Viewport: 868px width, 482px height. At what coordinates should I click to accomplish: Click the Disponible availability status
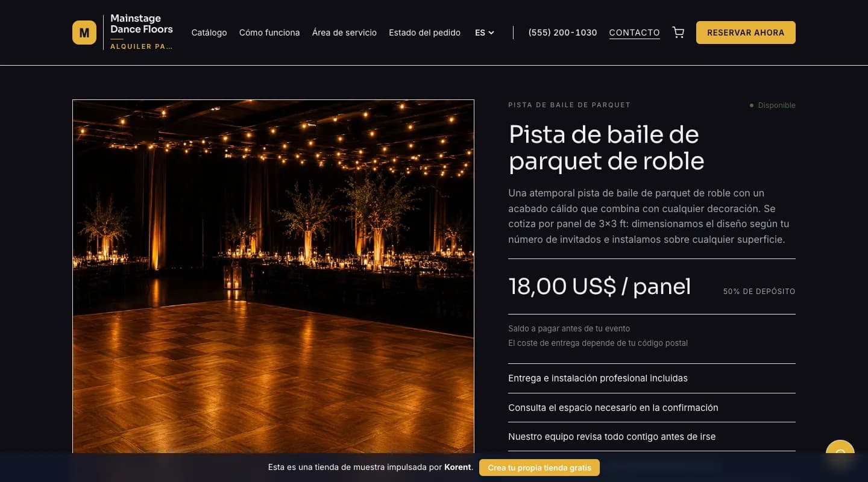point(773,105)
